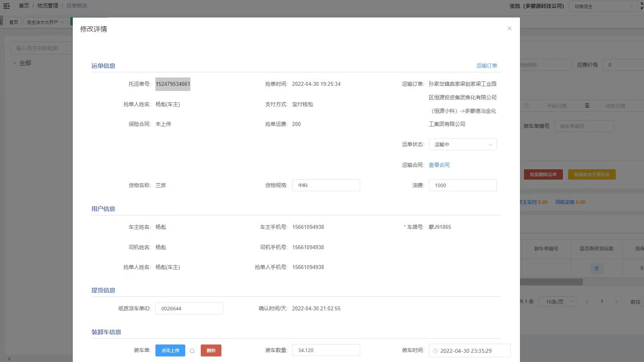
Task: Click the 批量修改开票状态 button
Action: click(592, 174)
